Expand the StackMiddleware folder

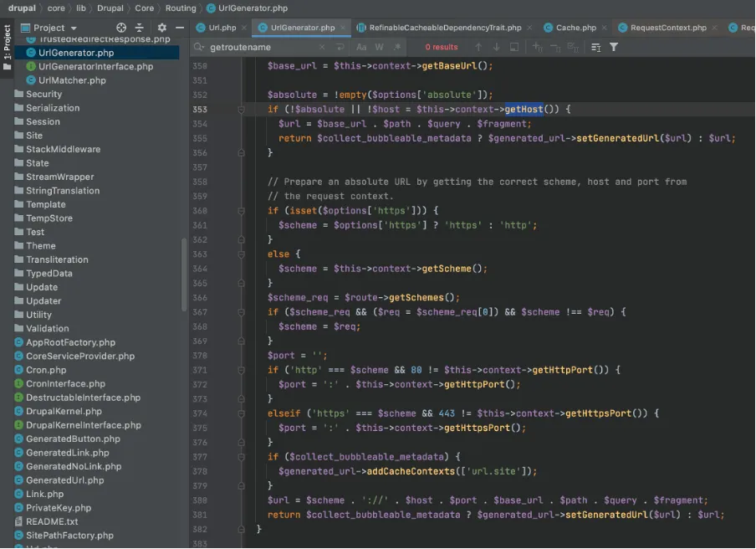coord(58,150)
